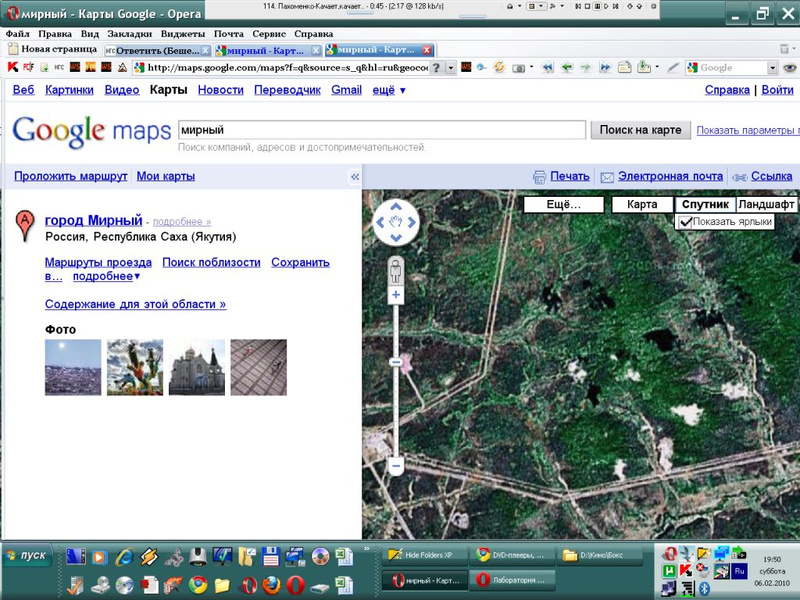Switch to Карта map view
Image resolution: width=800 pixels, height=600 pixels.
point(641,204)
